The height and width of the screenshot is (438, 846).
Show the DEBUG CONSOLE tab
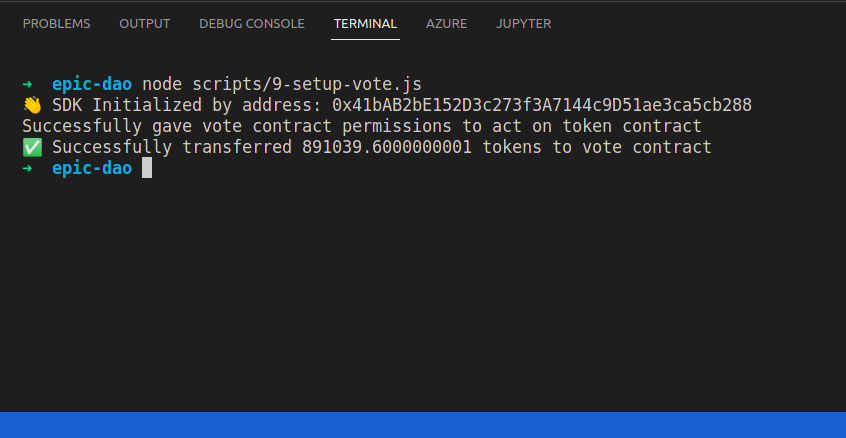pos(252,24)
